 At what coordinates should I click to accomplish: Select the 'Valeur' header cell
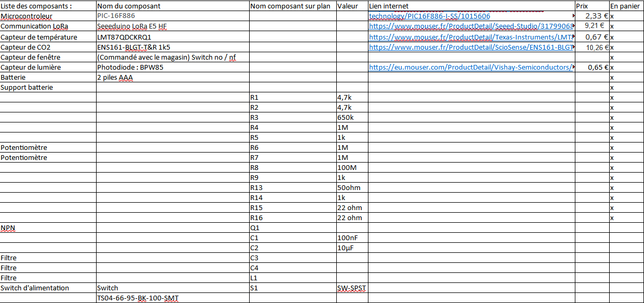(352, 6)
